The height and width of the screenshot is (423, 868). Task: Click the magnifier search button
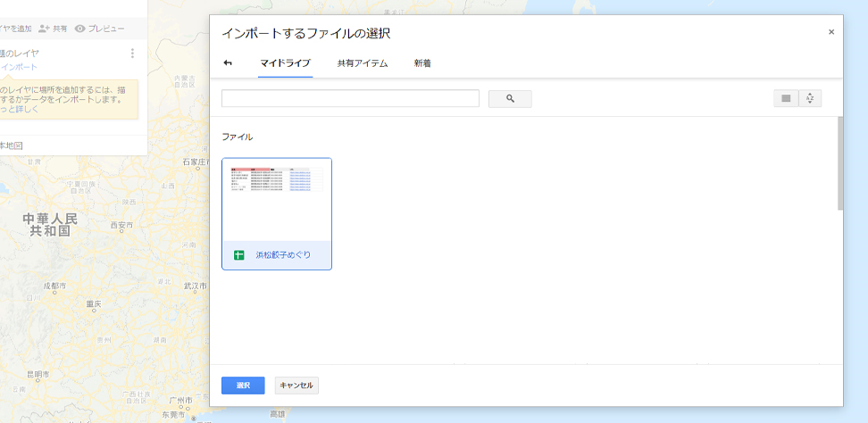(510, 98)
